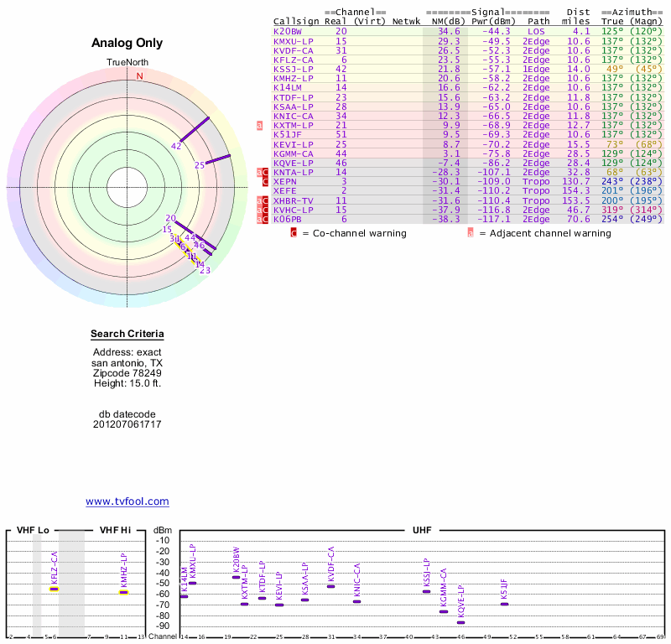Click the KQVE-LP signal bar in UHF chart

coord(460,622)
